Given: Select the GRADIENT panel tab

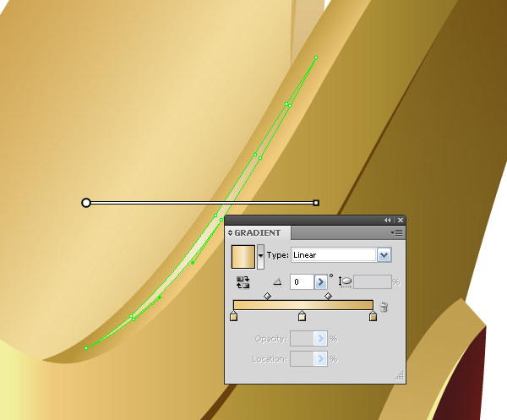Looking at the screenshot, I should pyautogui.click(x=258, y=232).
